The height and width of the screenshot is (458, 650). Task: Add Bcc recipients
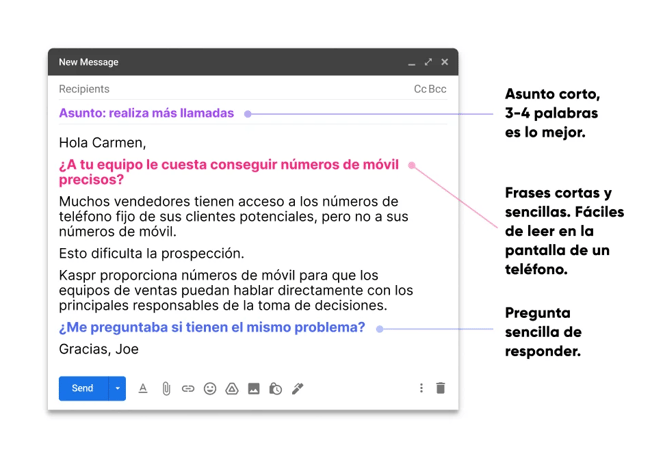click(x=437, y=89)
